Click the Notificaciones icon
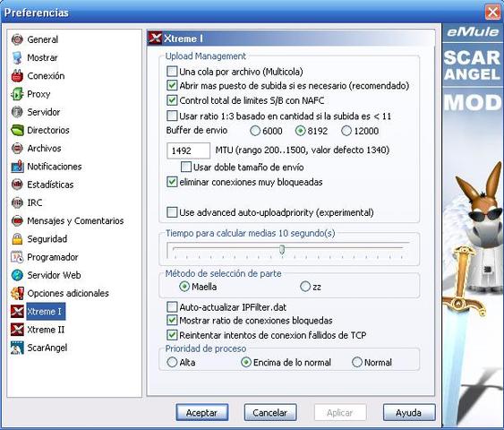The image size is (504, 430). (17, 167)
